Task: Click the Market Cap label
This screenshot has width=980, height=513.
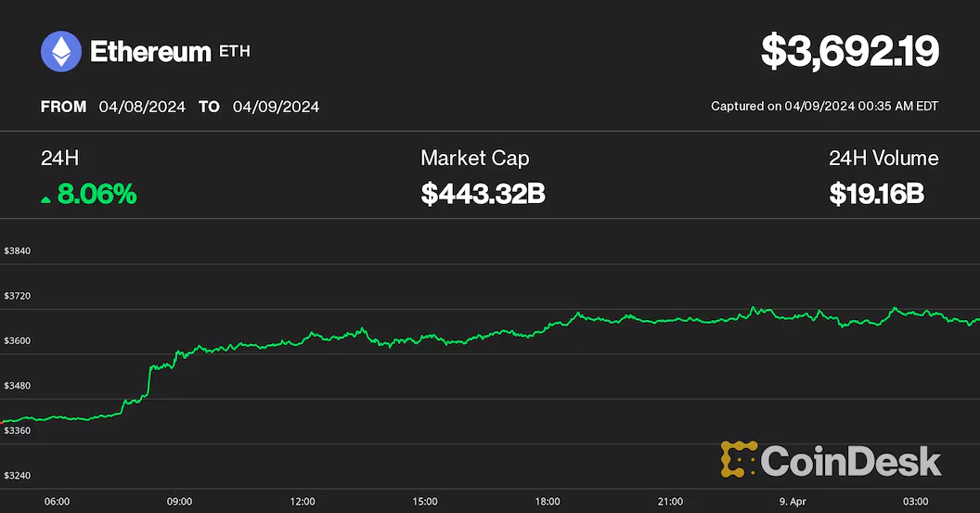Action: (474, 159)
